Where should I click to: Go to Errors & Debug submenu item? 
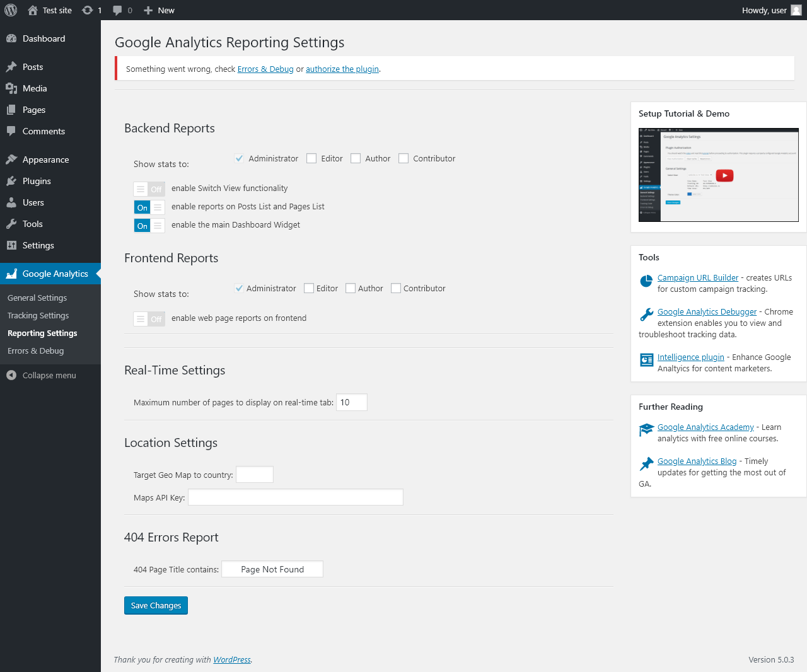36,350
